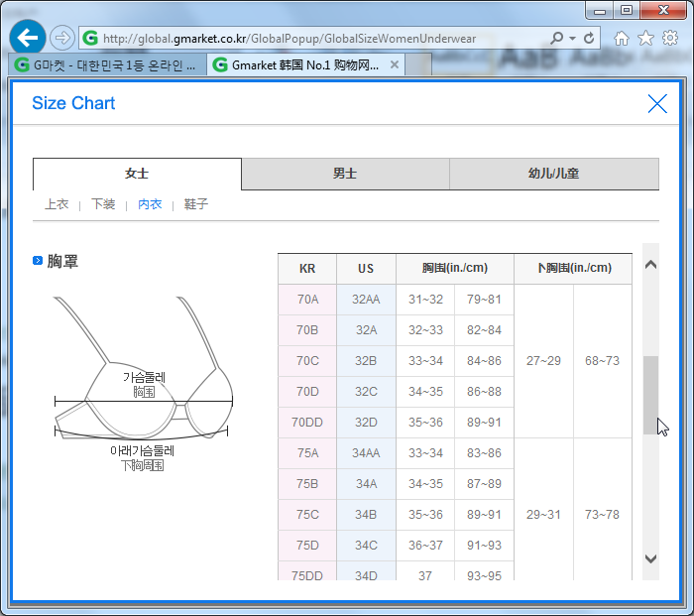694x616 pixels.
Task: Click the 32C US size cell
Action: pos(366,392)
